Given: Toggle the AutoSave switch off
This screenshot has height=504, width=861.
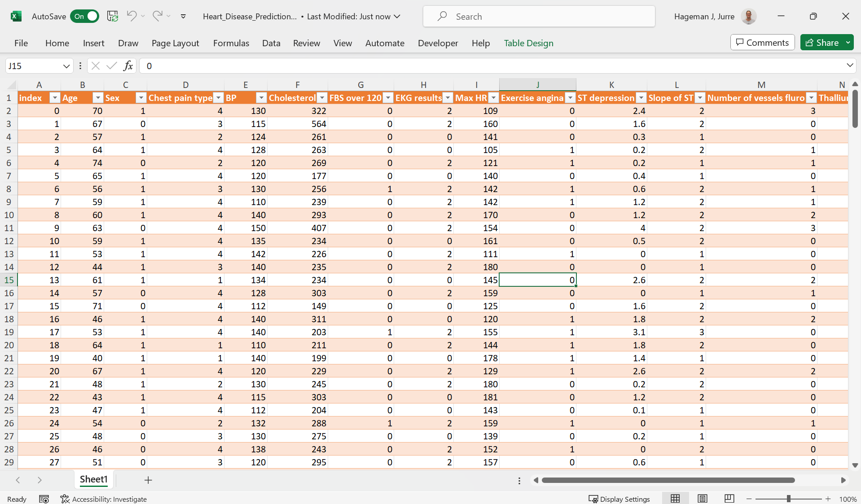Looking at the screenshot, I should [85, 16].
